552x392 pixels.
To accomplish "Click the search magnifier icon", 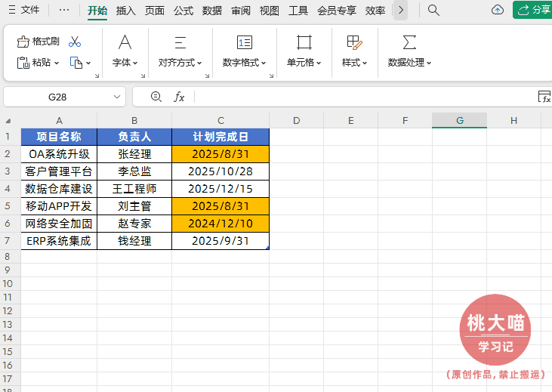I will click(x=433, y=11).
